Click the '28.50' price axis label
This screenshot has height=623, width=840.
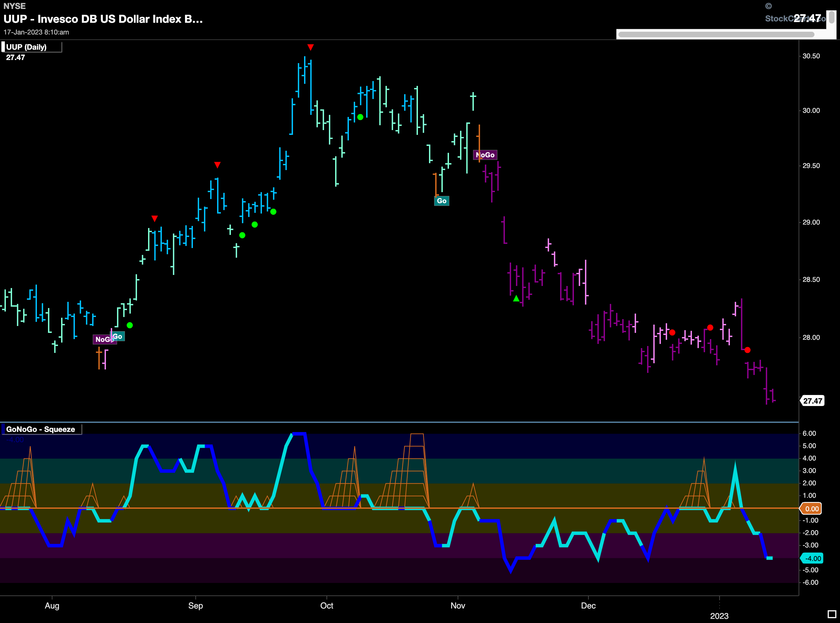pyautogui.click(x=811, y=279)
